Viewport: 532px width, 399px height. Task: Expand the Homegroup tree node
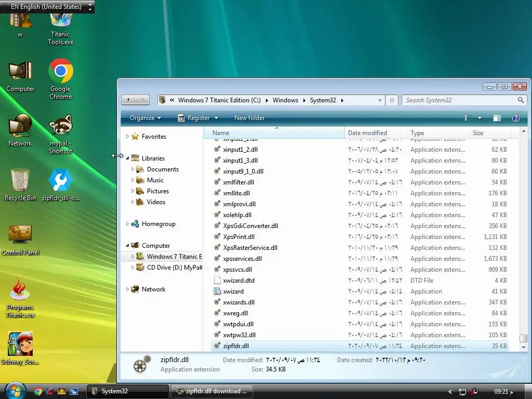[127, 223]
